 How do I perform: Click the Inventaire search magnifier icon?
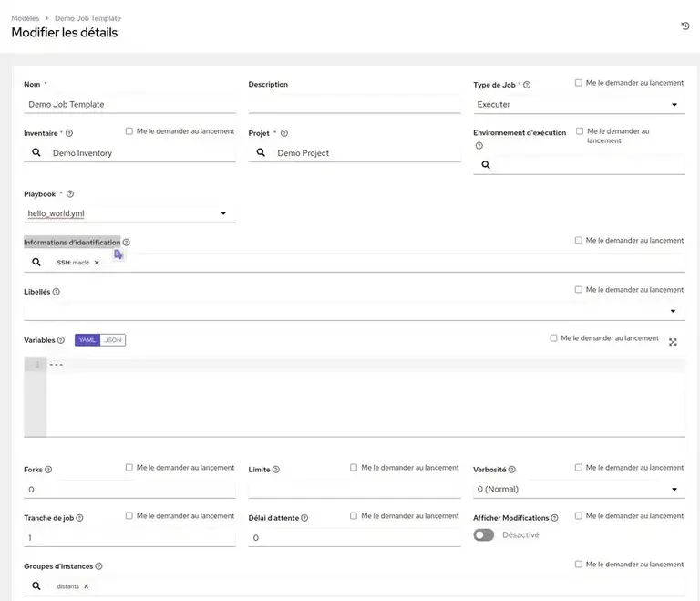tap(36, 153)
